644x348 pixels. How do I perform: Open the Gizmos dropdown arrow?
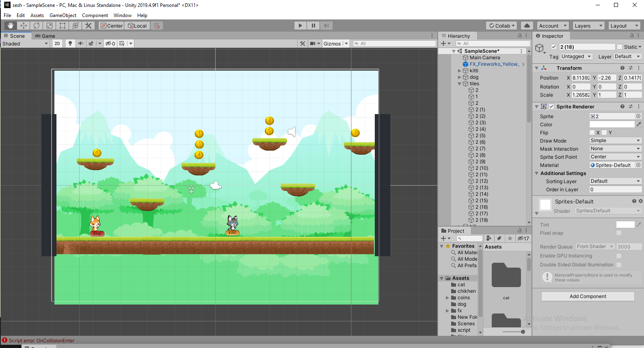pyautogui.click(x=346, y=43)
